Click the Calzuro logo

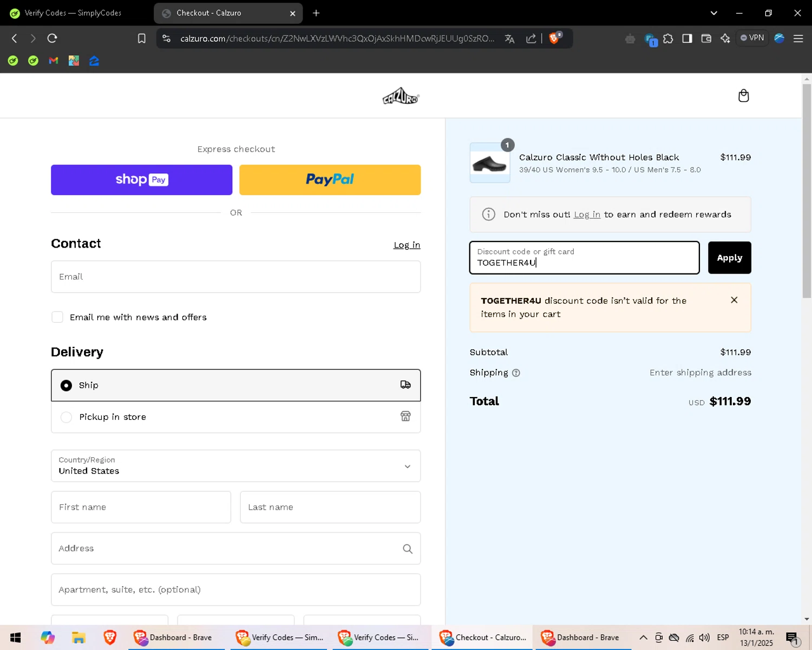click(x=401, y=96)
